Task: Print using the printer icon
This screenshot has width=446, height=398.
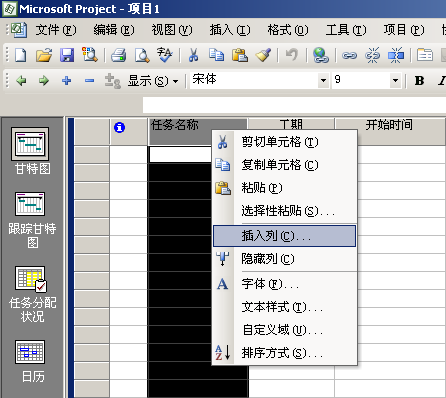Action: (x=119, y=55)
